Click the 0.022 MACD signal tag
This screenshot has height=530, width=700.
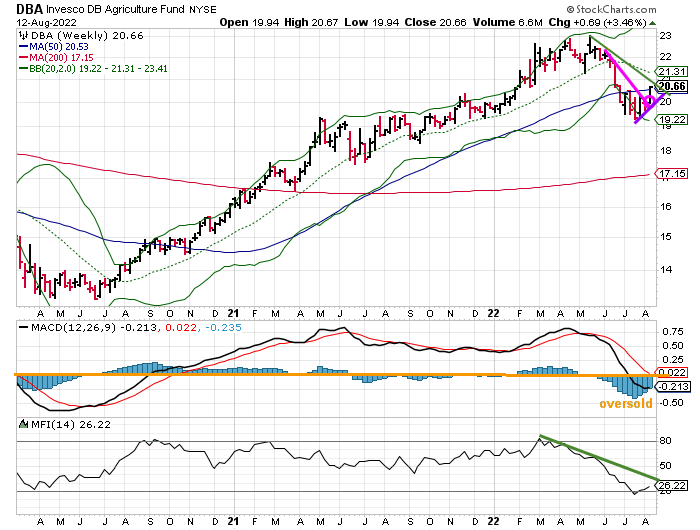click(672, 372)
